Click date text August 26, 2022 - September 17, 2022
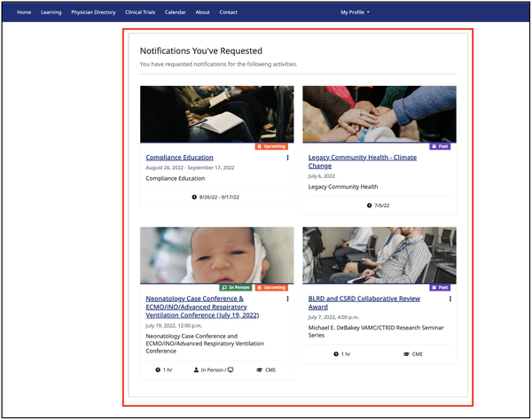The width and height of the screenshot is (532, 419). click(190, 167)
